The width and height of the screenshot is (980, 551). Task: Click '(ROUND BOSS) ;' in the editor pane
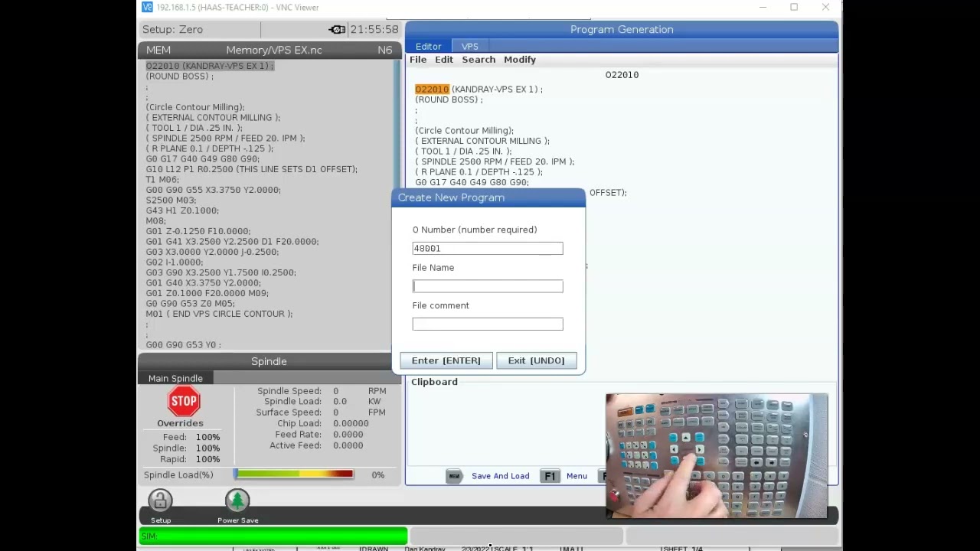point(449,99)
